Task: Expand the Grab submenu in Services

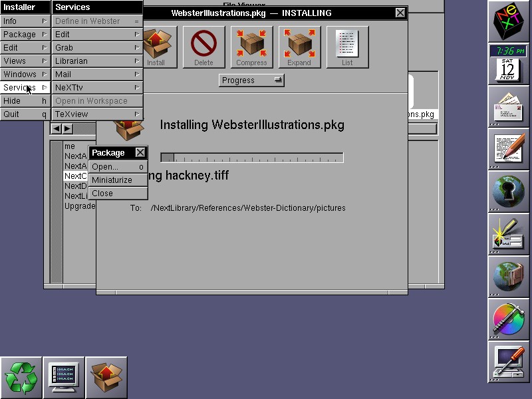Action: (x=97, y=48)
